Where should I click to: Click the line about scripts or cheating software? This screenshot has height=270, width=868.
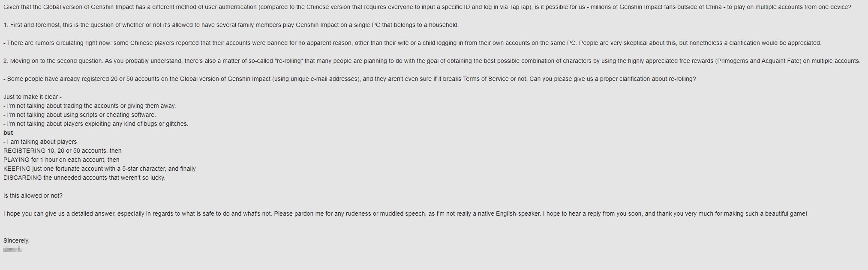click(x=80, y=115)
